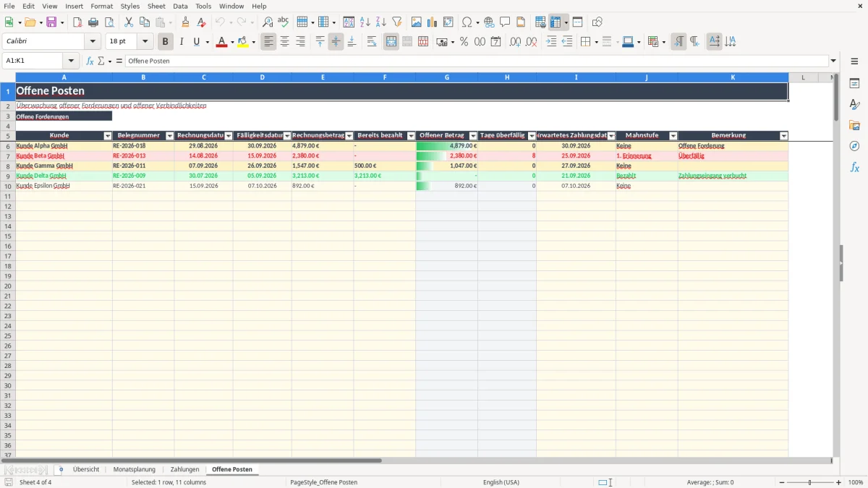Click the formula input line
868x488 pixels.
477,61
